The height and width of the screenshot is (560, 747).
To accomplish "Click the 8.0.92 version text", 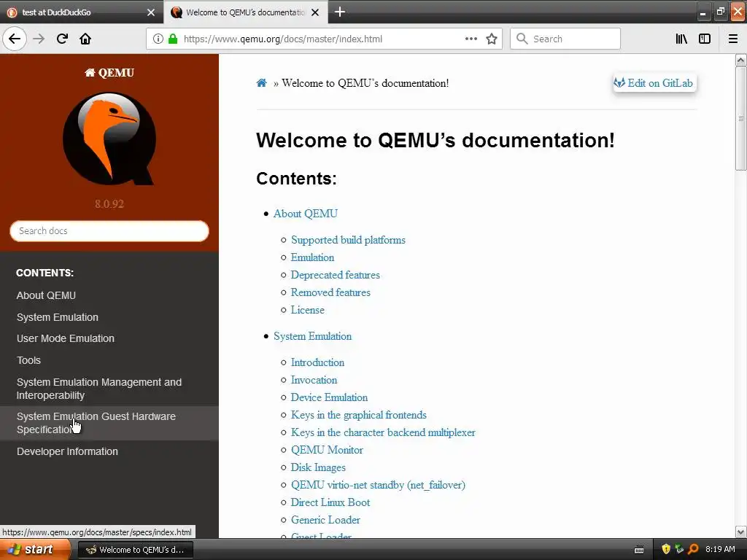I will click(109, 204).
